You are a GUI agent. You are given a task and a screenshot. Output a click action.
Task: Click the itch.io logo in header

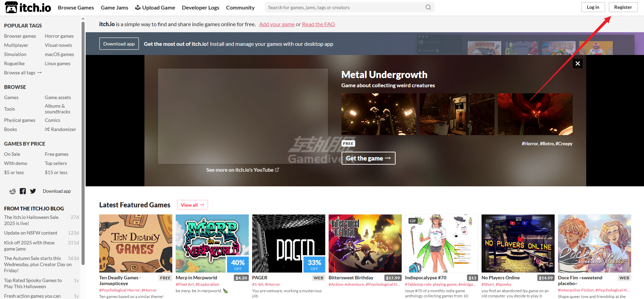coord(28,7)
